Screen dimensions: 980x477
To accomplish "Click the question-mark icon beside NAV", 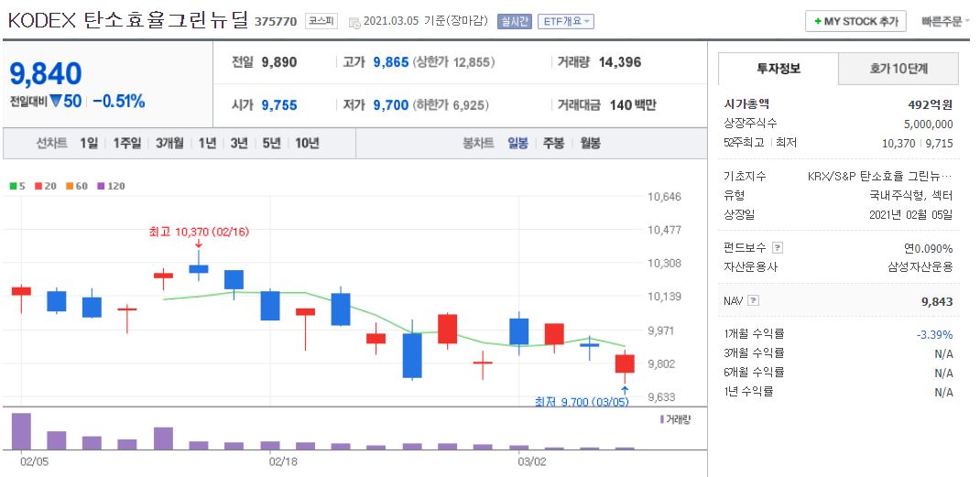I will tap(753, 300).
